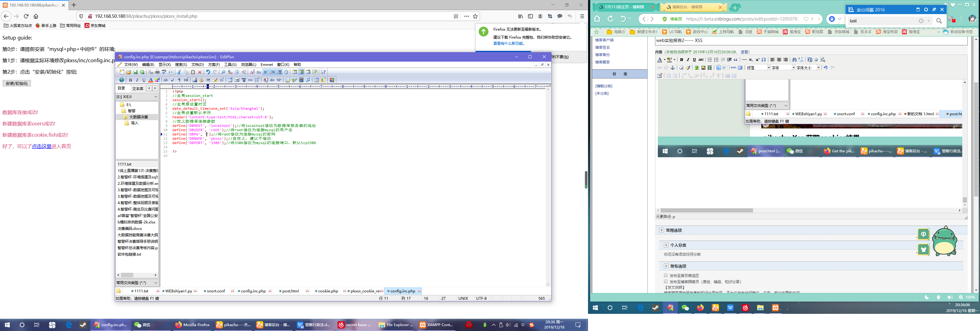Open the [E:] XIEJI drive dropdown
Viewport: 980px width, 331px height.
tap(137, 97)
